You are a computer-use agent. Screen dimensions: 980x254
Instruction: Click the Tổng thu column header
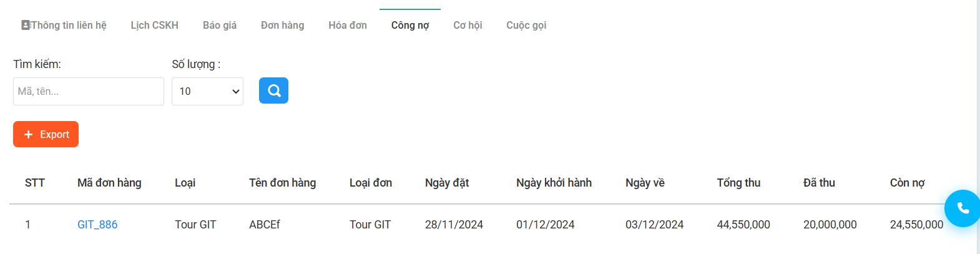pyautogui.click(x=738, y=183)
